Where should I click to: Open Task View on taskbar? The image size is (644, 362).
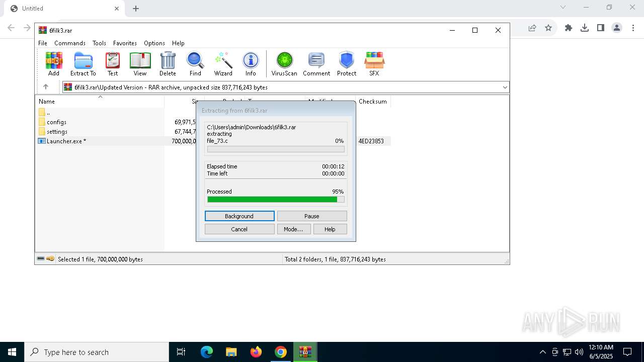pos(181,352)
